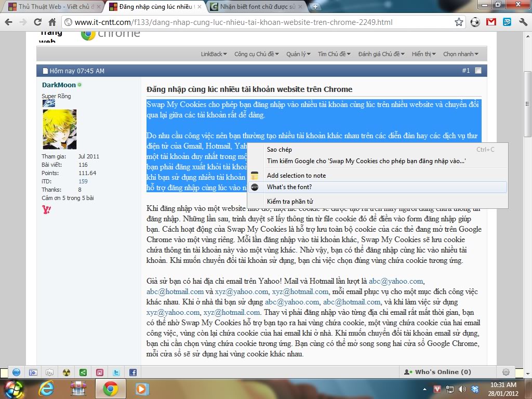Image resolution: width=532 pixels, height=399 pixels.
Task: Click DarkMoon's avatar image
Action: coord(60,129)
